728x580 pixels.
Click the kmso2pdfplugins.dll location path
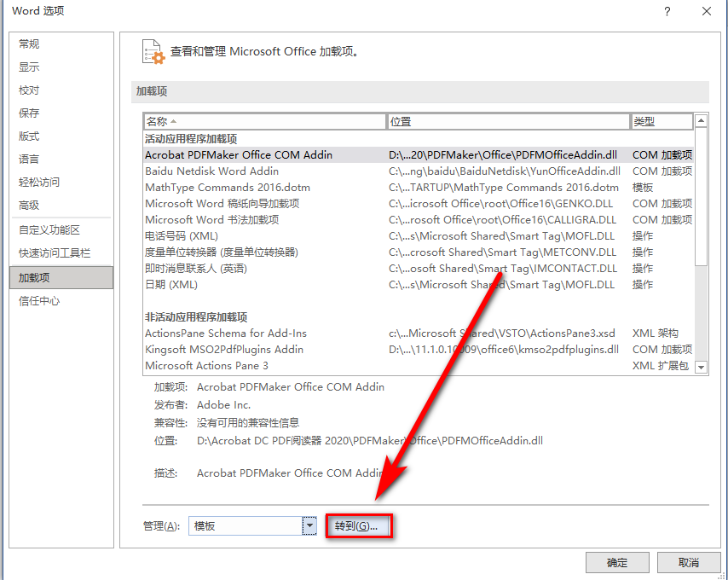[504, 350]
